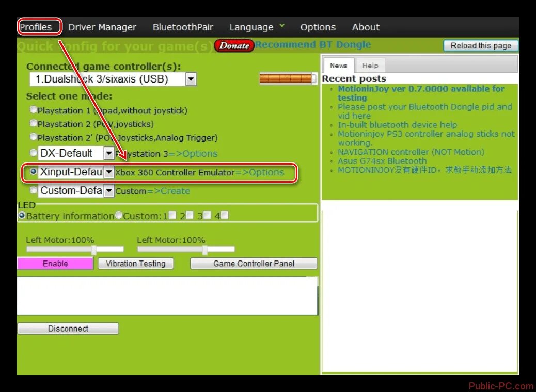Screen dimensions: 536x392
Task: Open the Language menu
Action: point(251,27)
